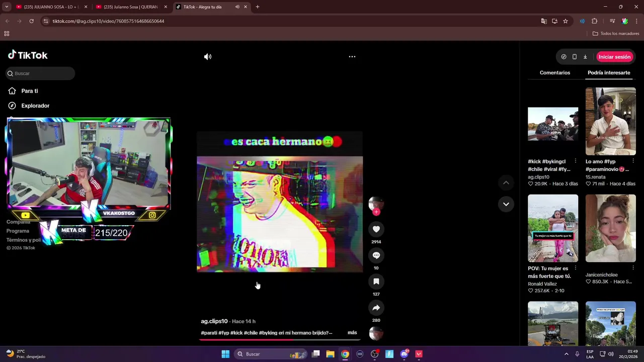Click the Programa footer link

(18, 231)
